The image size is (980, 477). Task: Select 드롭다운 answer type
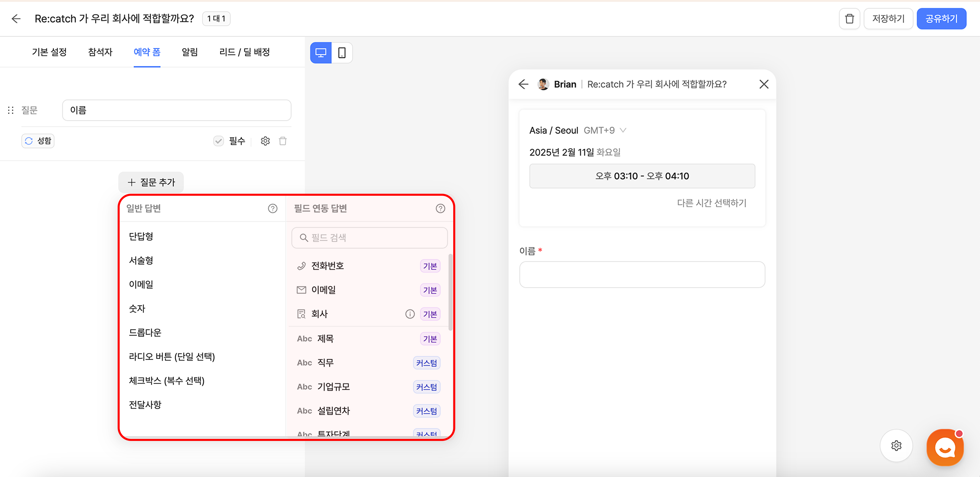145,332
